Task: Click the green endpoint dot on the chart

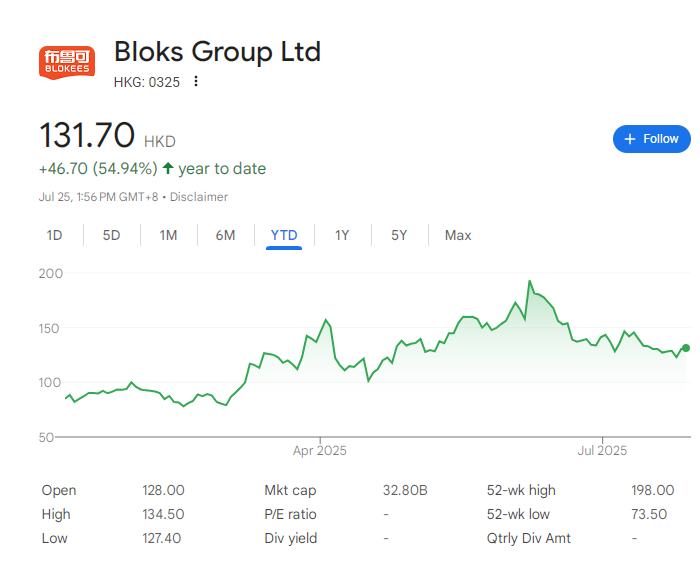Action: [686, 348]
